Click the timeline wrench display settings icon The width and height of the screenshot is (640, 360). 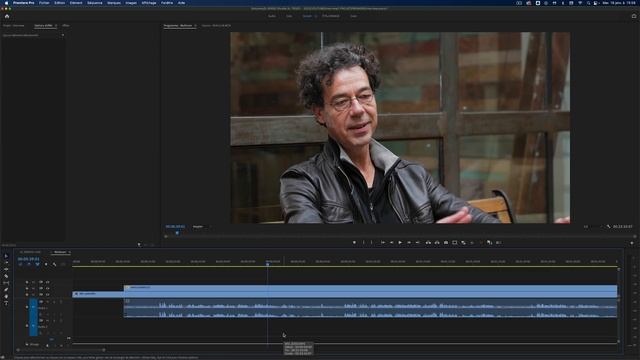click(x=54, y=264)
